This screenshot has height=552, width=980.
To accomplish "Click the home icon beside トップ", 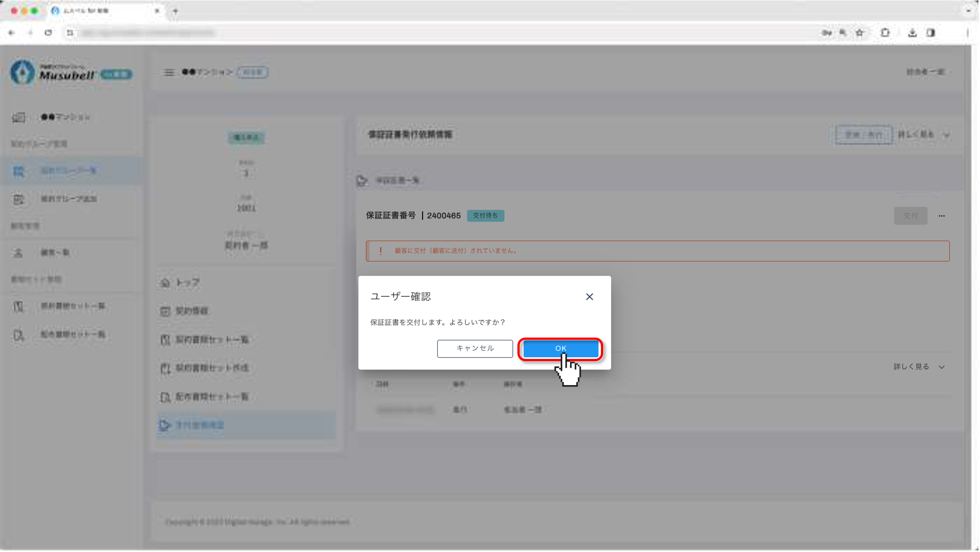I will [165, 283].
